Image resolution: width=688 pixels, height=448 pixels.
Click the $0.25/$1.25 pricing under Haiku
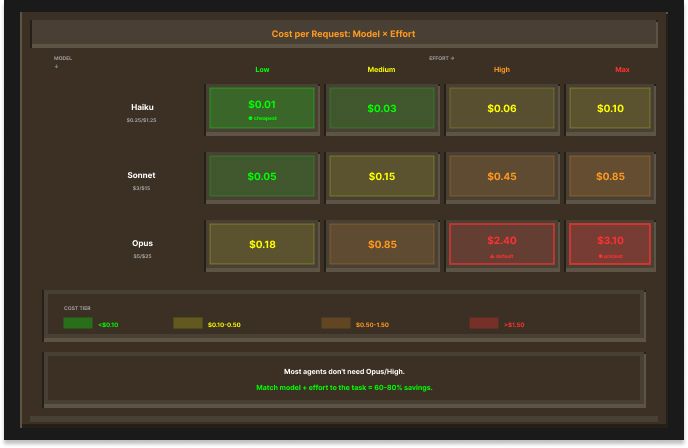pos(141,120)
